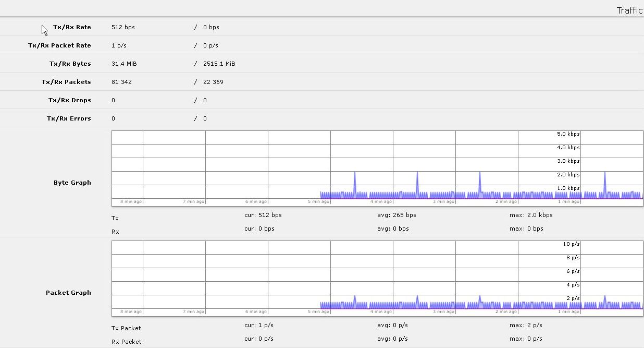This screenshot has height=348, width=644.
Task: Click the Tx/Rx Bytes 31.4 MiB value
Action: point(124,64)
